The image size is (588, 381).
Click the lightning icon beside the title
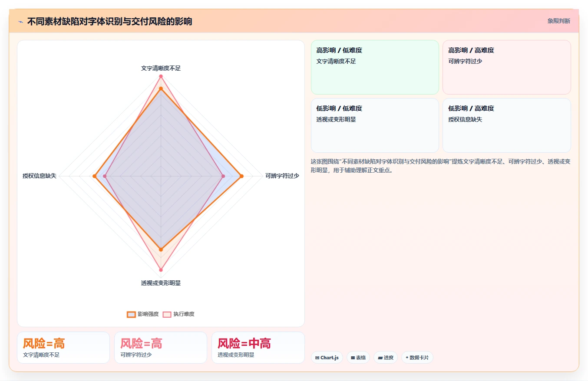click(21, 22)
